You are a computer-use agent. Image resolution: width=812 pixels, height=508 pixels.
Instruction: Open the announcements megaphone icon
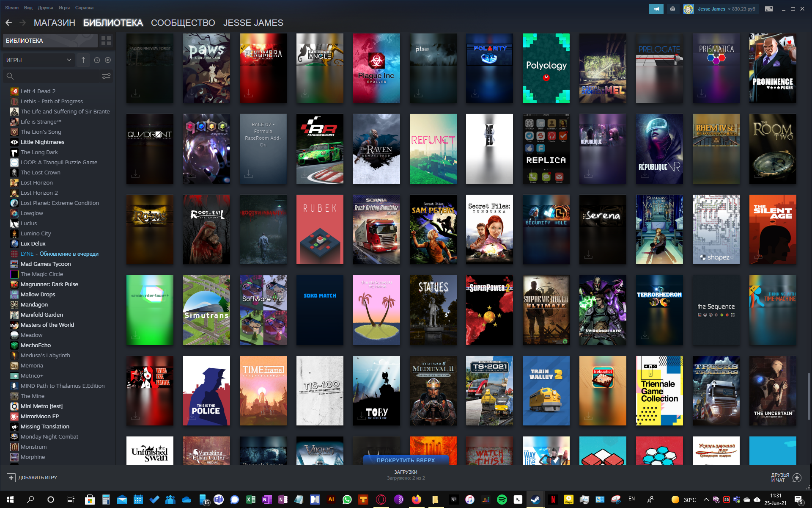(656, 9)
